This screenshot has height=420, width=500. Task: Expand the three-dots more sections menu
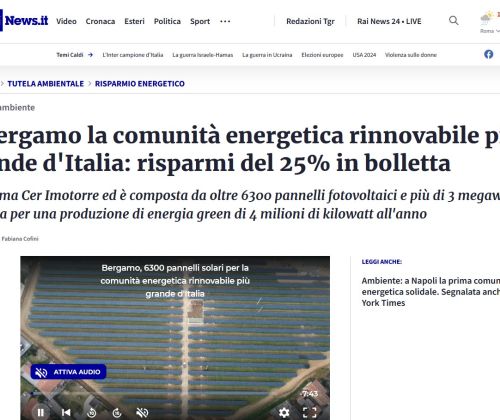coord(225,21)
